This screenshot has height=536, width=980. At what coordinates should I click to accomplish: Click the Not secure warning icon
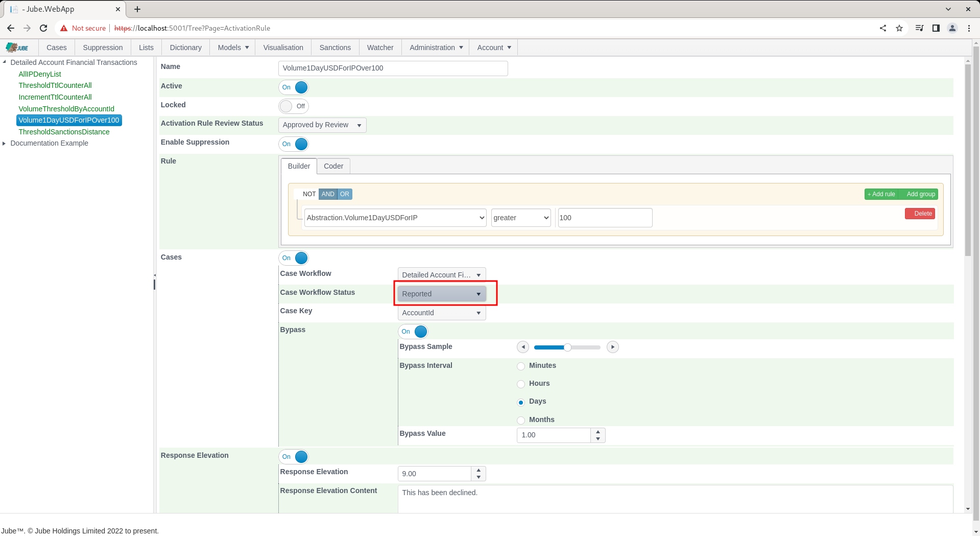pyautogui.click(x=64, y=28)
